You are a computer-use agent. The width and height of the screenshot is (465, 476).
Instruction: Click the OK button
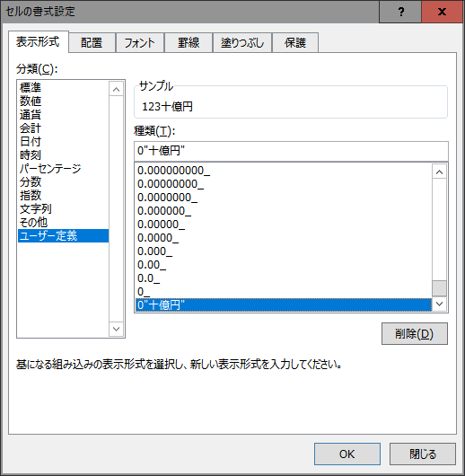[x=347, y=454]
